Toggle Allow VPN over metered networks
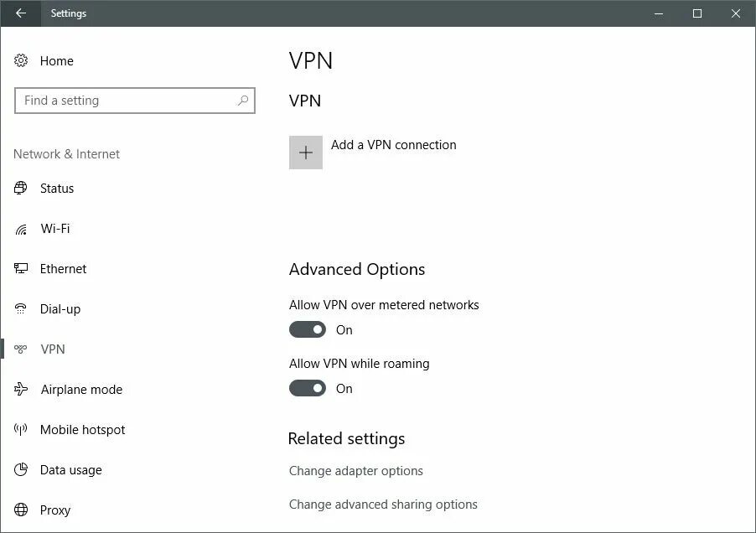 click(x=308, y=329)
